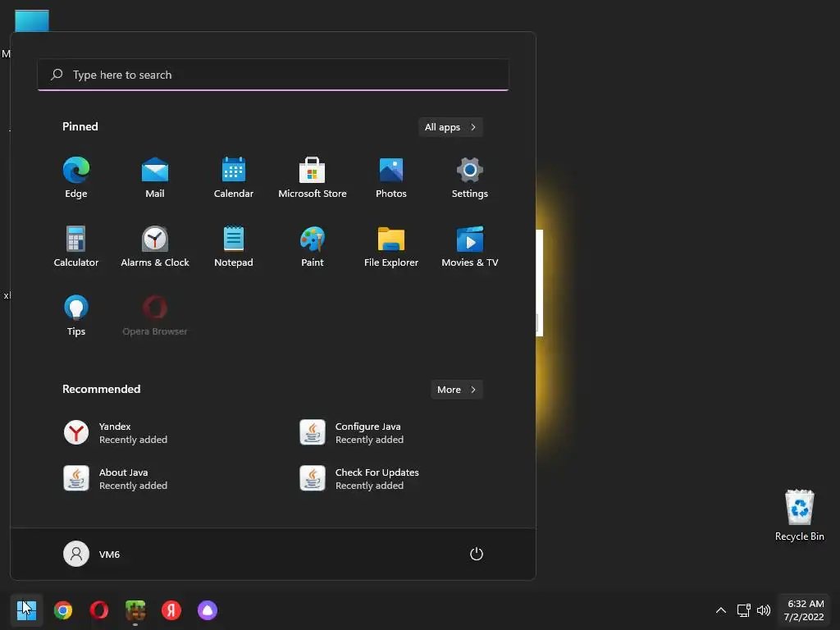
Task: Click the Opera Browser pinned icon
Action: (155, 316)
